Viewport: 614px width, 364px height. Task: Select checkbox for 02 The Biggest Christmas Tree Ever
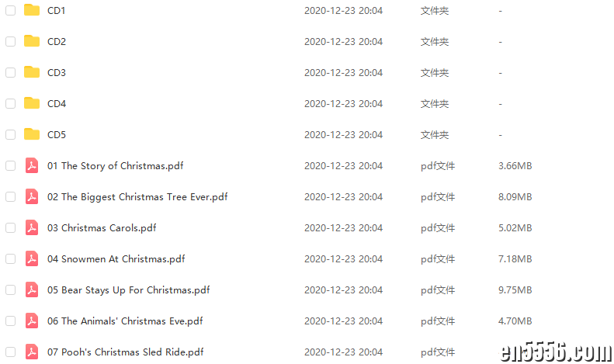(11, 196)
